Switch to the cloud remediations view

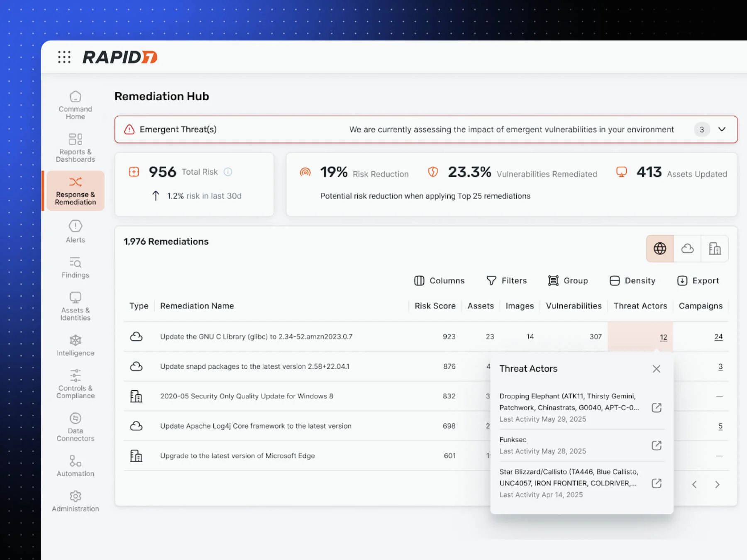click(687, 248)
